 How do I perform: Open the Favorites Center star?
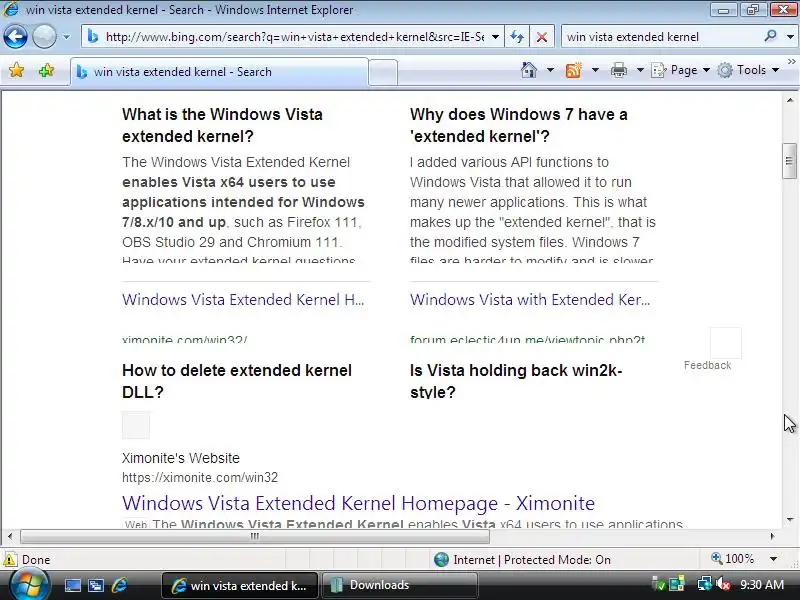click(x=16, y=70)
